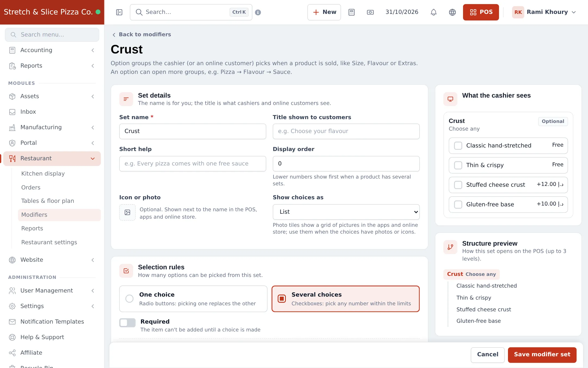Click the User Management people icon
Viewport: 588px width, 368px height.
click(12, 291)
